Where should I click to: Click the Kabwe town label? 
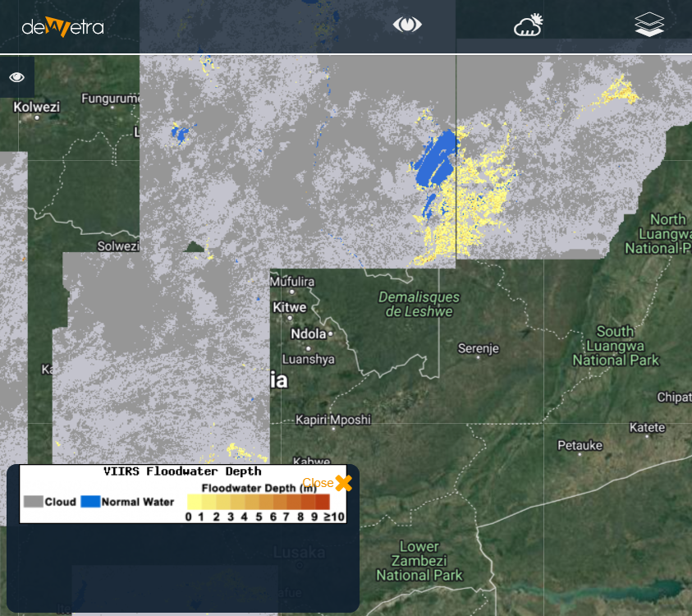312,461
